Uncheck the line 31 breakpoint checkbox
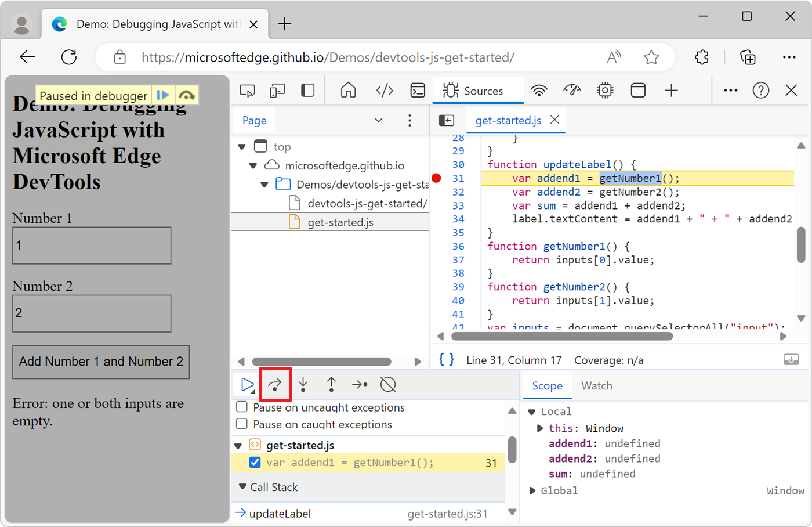Screen dimensions: 812x527 coord(255,463)
